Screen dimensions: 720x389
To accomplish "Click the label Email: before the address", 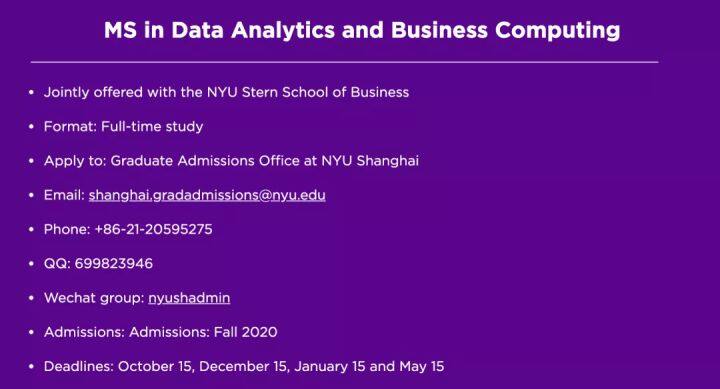I will click(64, 195).
